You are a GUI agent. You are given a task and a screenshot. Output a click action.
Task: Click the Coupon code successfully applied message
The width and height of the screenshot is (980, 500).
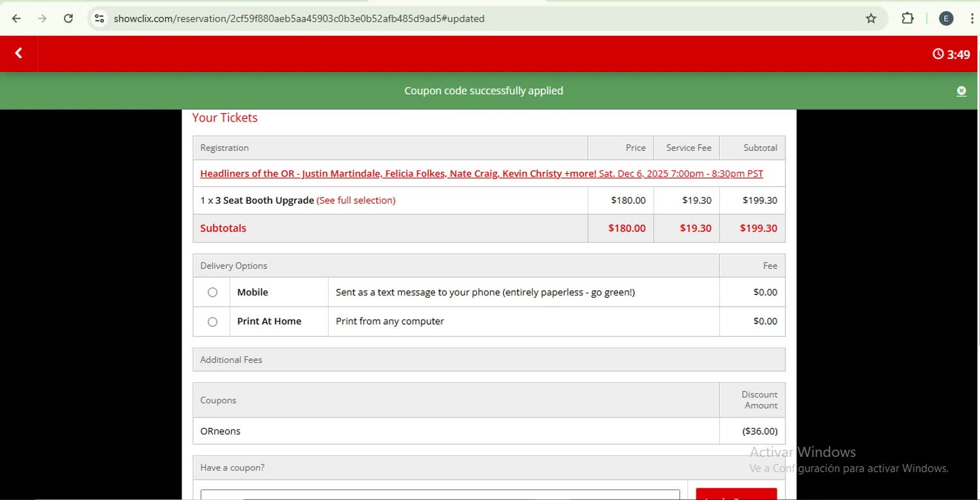pos(483,91)
